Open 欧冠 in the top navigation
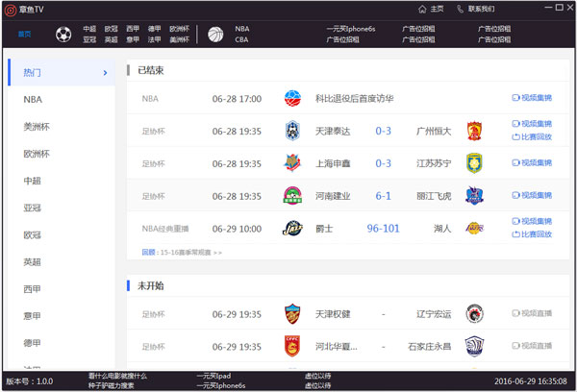Image resolution: width=577 pixels, height=392 pixels. click(111, 29)
